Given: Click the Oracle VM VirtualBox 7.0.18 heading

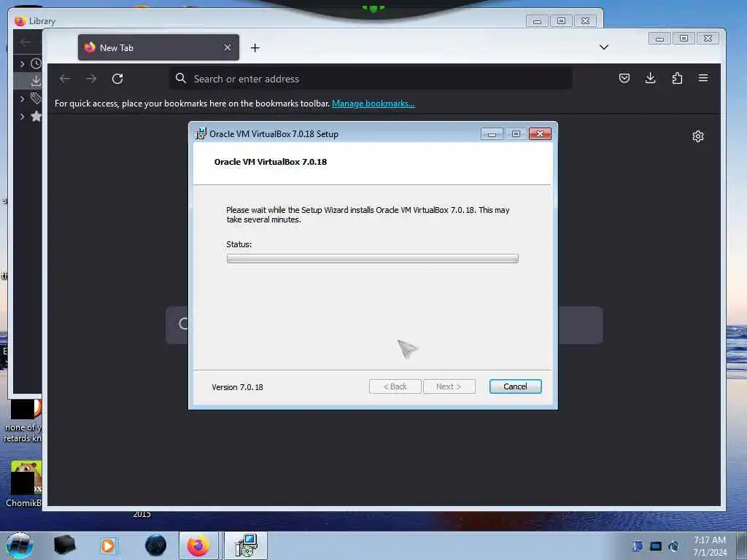Looking at the screenshot, I should click(x=271, y=162).
